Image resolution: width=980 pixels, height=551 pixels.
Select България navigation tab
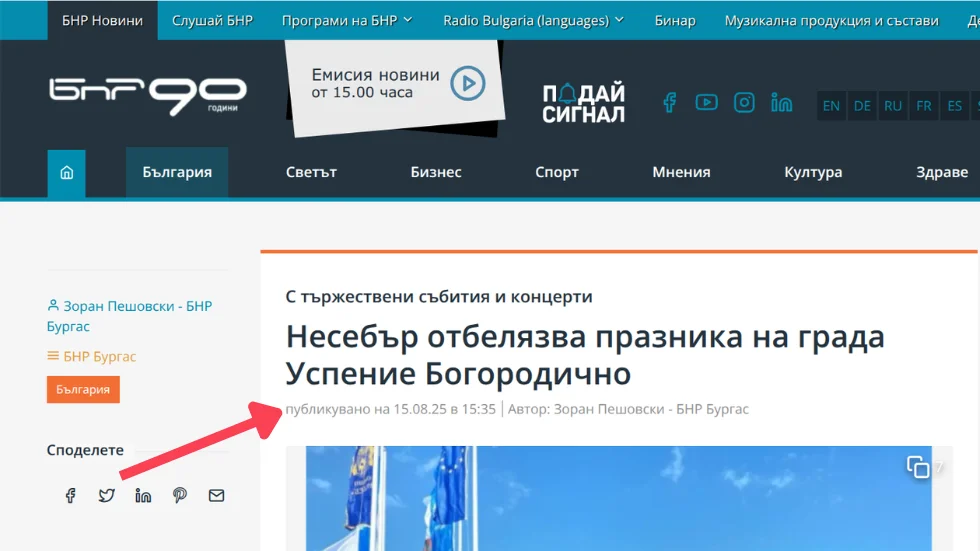pos(177,172)
